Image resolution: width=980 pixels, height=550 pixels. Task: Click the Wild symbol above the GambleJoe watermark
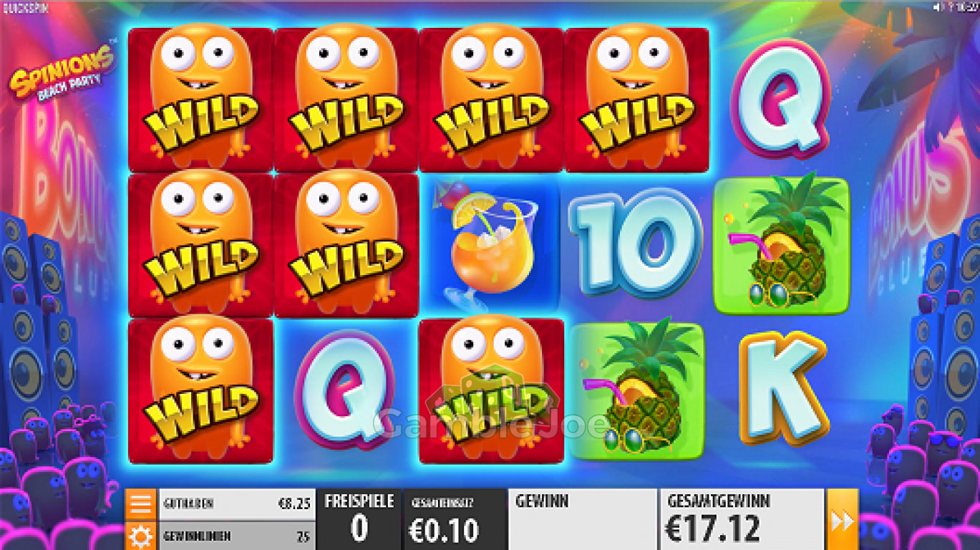pos(490,390)
